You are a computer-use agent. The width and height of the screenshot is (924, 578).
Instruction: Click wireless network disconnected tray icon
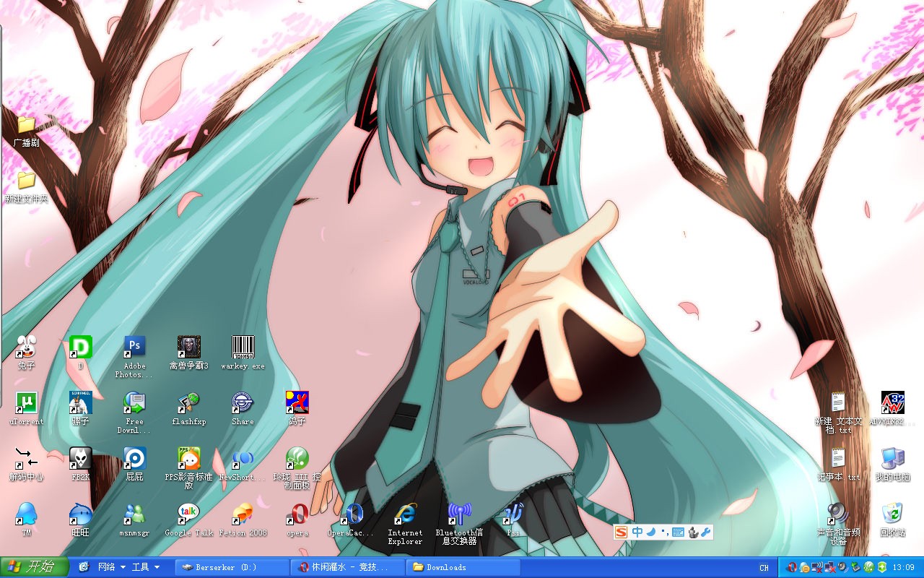817,568
